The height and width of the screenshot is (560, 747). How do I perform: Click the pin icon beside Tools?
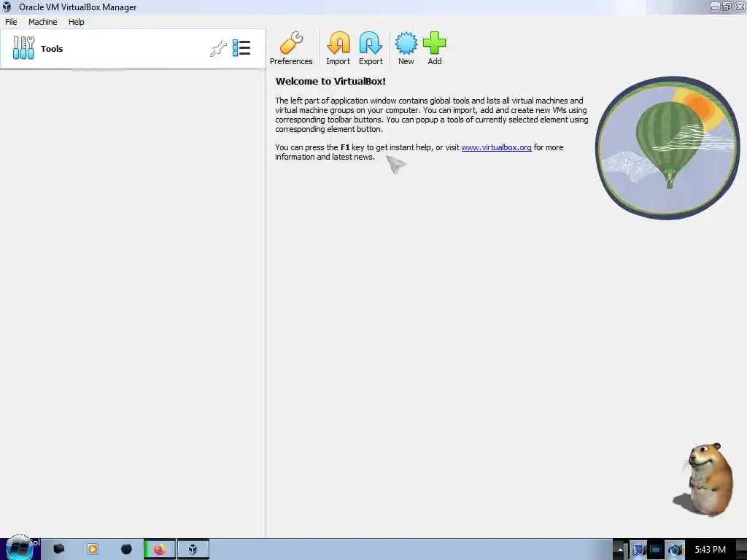[x=218, y=49]
